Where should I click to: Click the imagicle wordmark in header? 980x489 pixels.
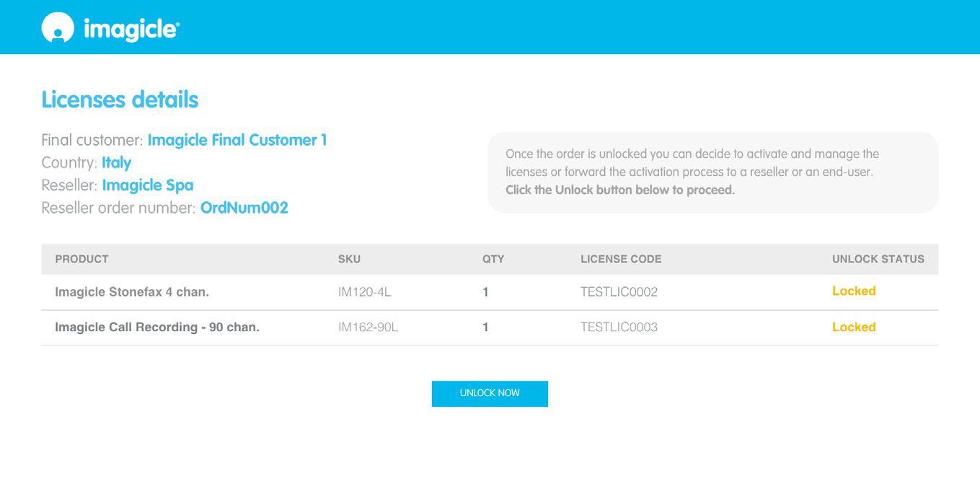pyautogui.click(x=131, y=30)
